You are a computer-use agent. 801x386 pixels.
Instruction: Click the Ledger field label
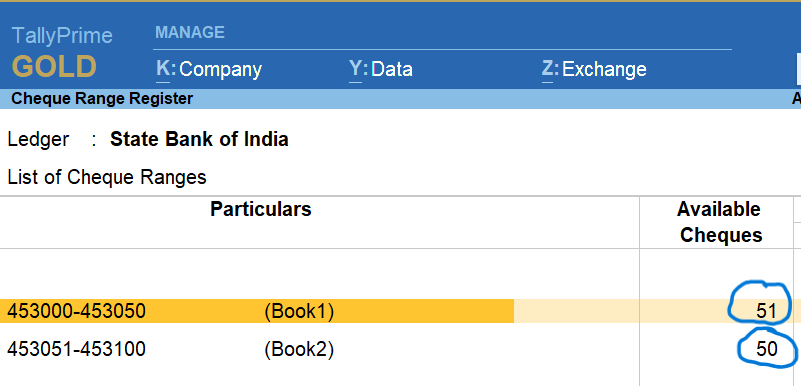[x=38, y=139]
